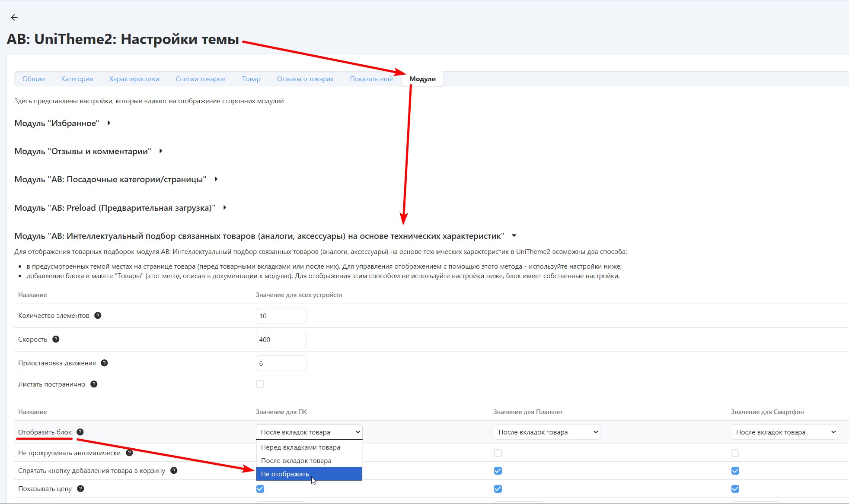Switch to Списки товаров tab

tap(201, 79)
